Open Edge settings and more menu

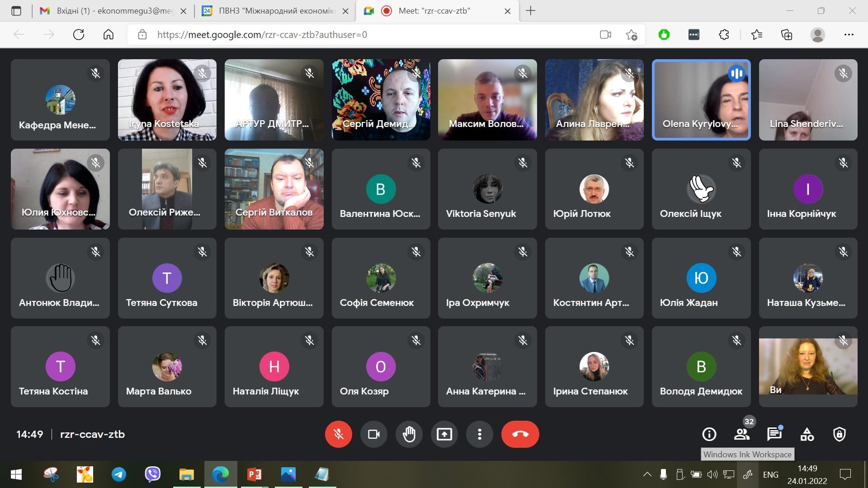pyautogui.click(x=849, y=34)
